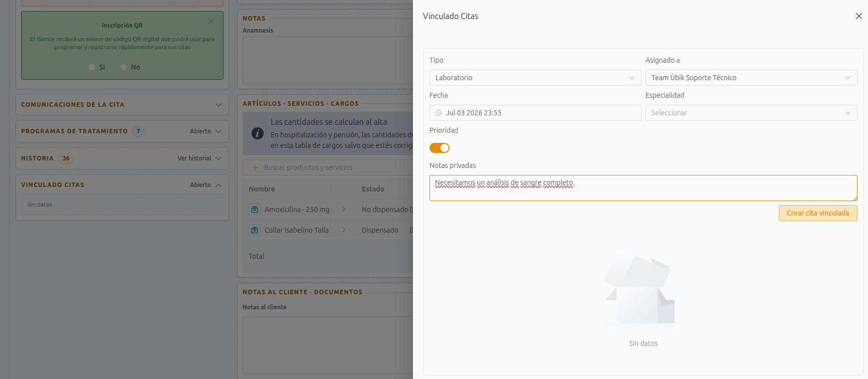This screenshot has height=379, width=868.
Task: Open the Asignado a dropdown
Action: point(751,78)
